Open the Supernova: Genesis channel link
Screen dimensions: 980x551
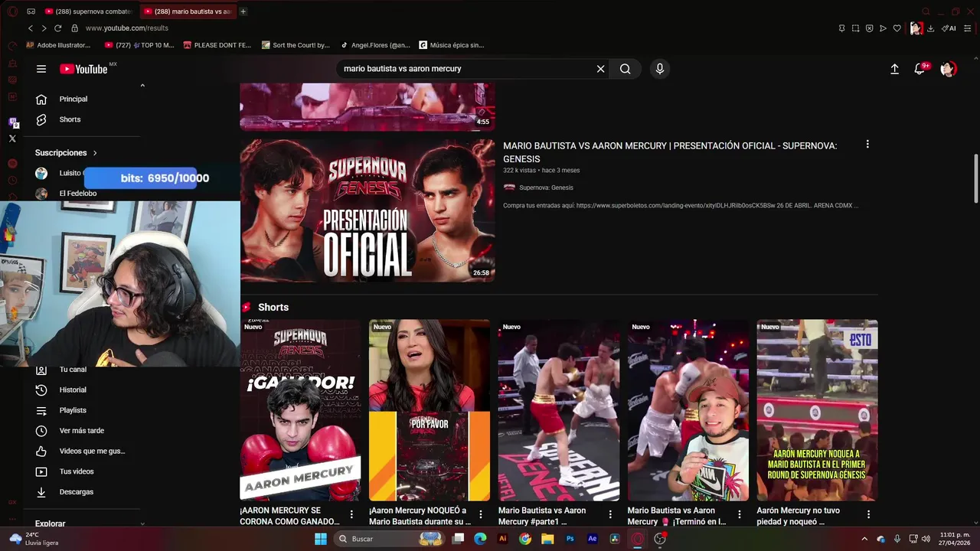click(546, 187)
